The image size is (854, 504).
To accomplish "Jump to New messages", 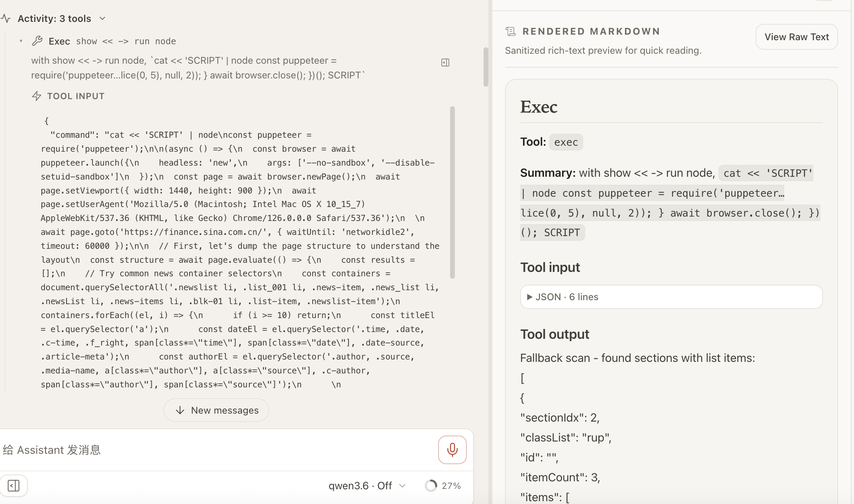I will pyautogui.click(x=216, y=410).
